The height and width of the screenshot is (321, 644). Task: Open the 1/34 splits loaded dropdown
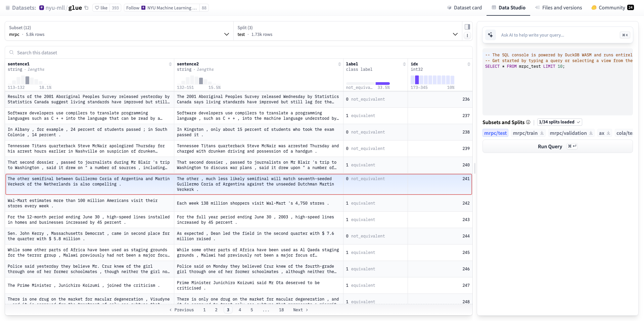tap(559, 122)
